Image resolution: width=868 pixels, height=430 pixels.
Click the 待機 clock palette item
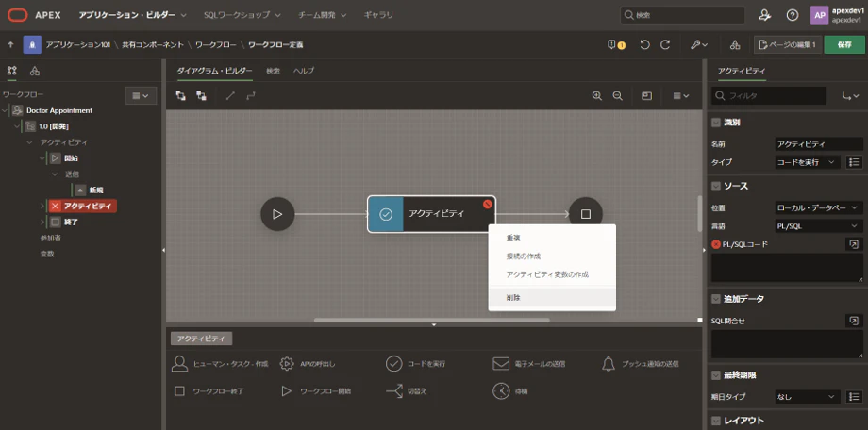point(509,390)
